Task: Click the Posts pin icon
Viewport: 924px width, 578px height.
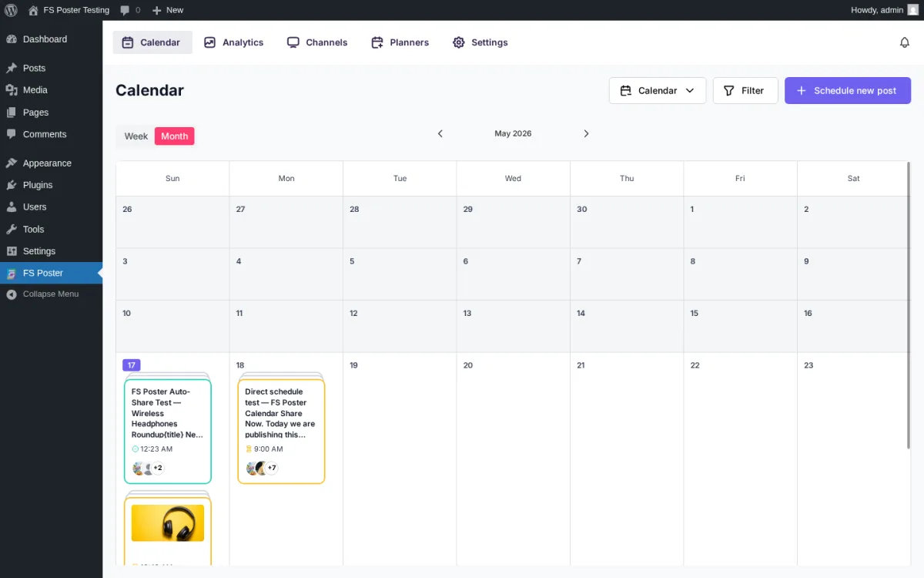Action: [12, 68]
